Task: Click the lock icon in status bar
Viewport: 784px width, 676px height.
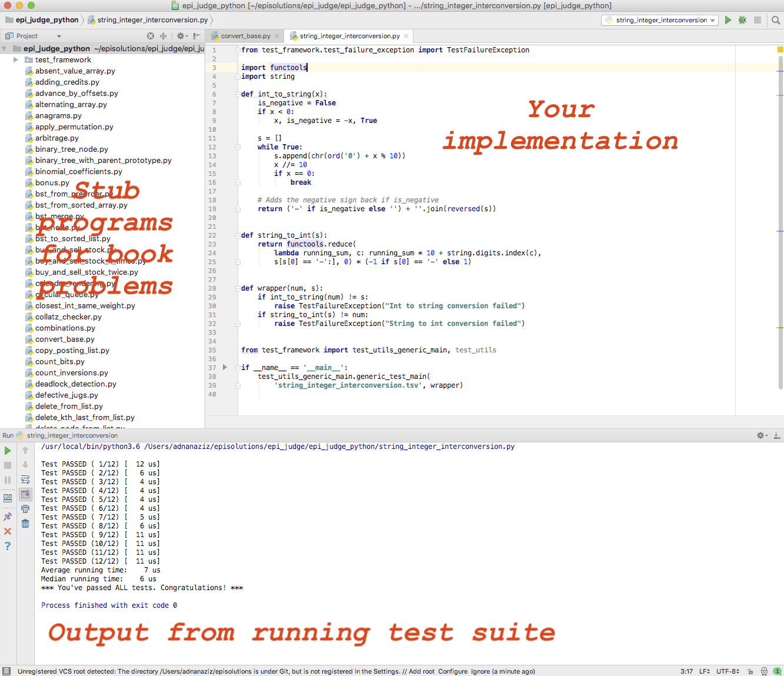Action: coord(750,671)
